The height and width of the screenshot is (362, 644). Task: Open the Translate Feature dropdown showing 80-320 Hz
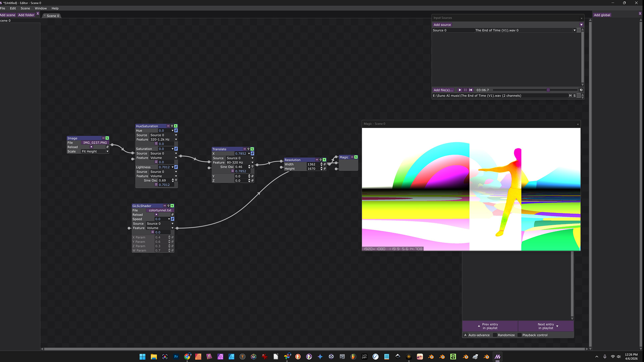240,163
